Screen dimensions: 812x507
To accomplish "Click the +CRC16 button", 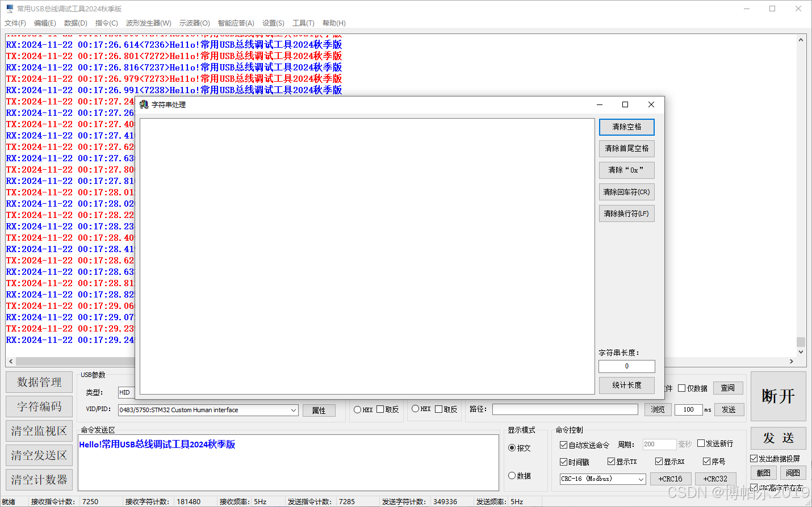I will tap(671, 479).
